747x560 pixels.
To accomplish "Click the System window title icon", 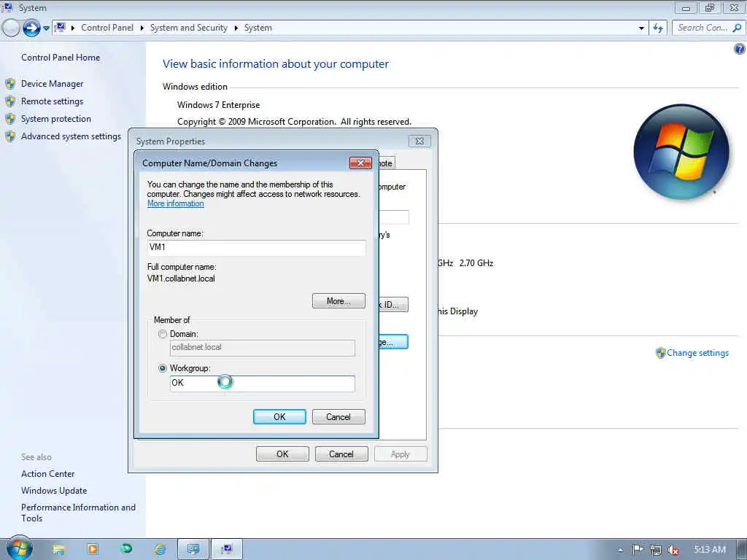I will [7, 7].
